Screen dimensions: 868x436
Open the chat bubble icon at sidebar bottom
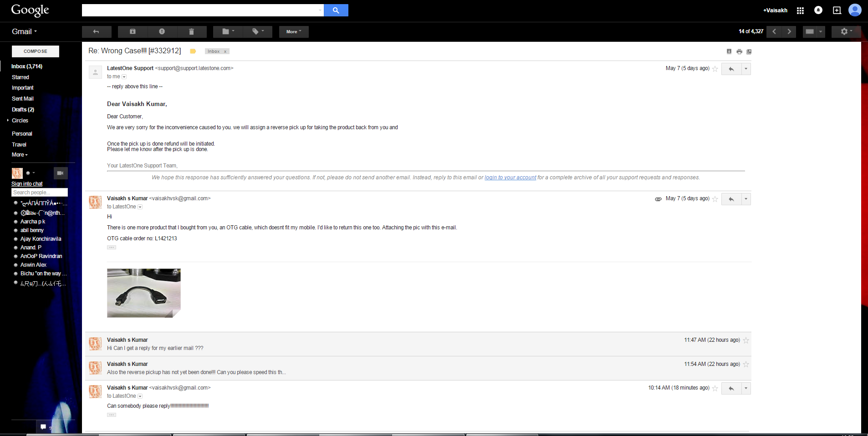tap(43, 427)
